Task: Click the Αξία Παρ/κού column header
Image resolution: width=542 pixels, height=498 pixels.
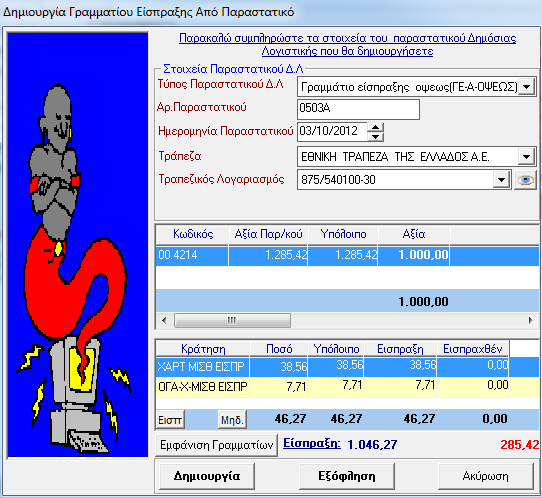Action: click(268, 235)
